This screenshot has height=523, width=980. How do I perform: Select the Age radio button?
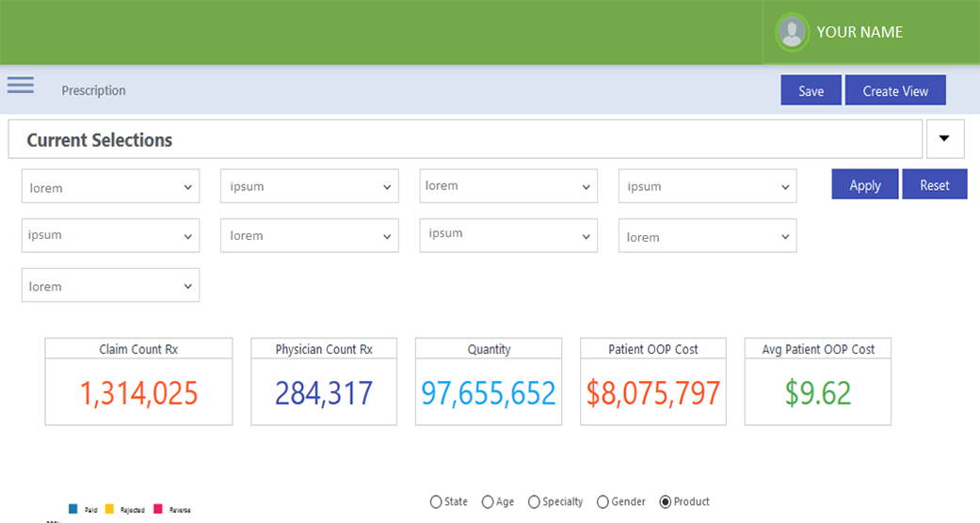point(488,502)
